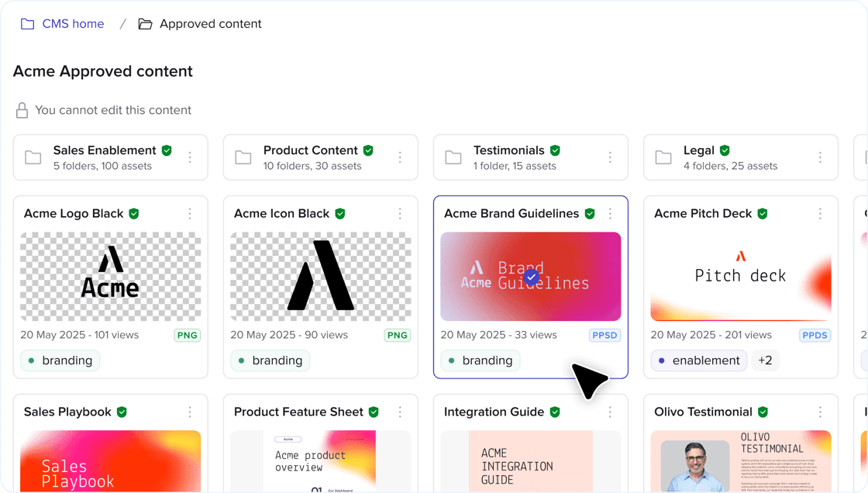Screen dimensions: 868x493
Task: Open Acme Pitch Deck thumbnail
Action: coord(741,277)
